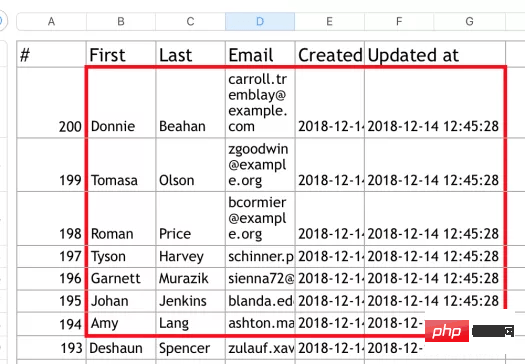Select column B header
Viewport: 525px width, 364px height.
coord(121,21)
